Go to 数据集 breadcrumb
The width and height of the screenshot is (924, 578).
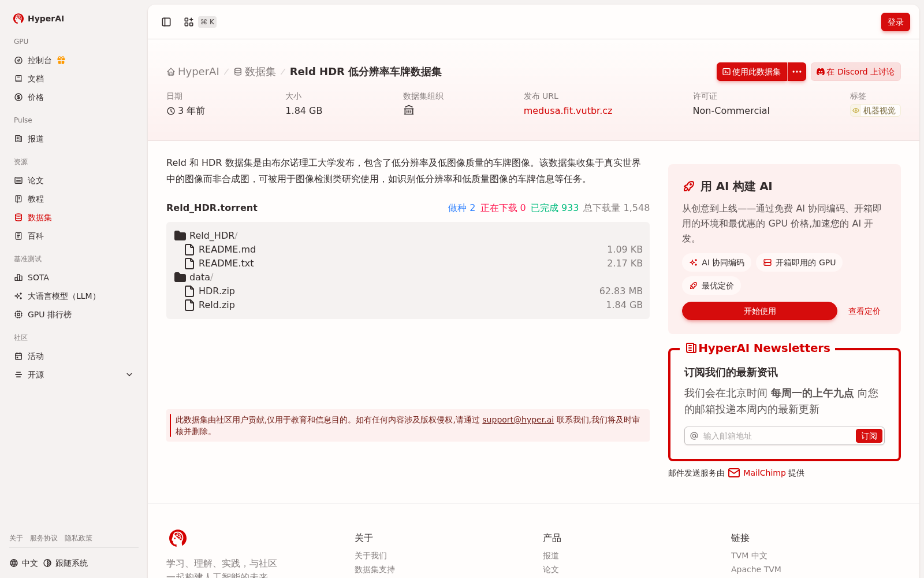[255, 72]
